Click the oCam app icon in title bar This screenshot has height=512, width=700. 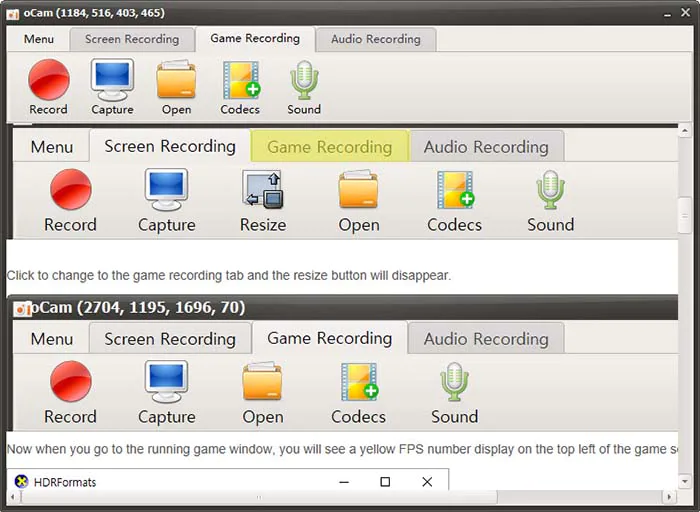(x=12, y=14)
